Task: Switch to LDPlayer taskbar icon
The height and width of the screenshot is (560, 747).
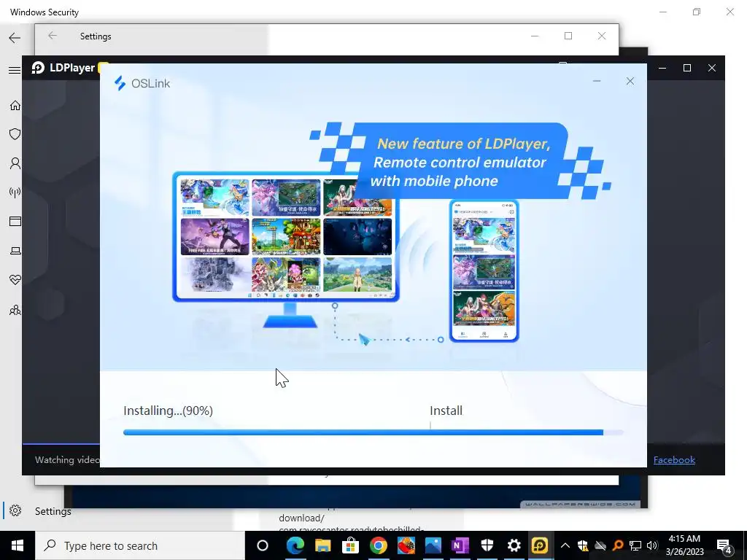Action: [541, 545]
